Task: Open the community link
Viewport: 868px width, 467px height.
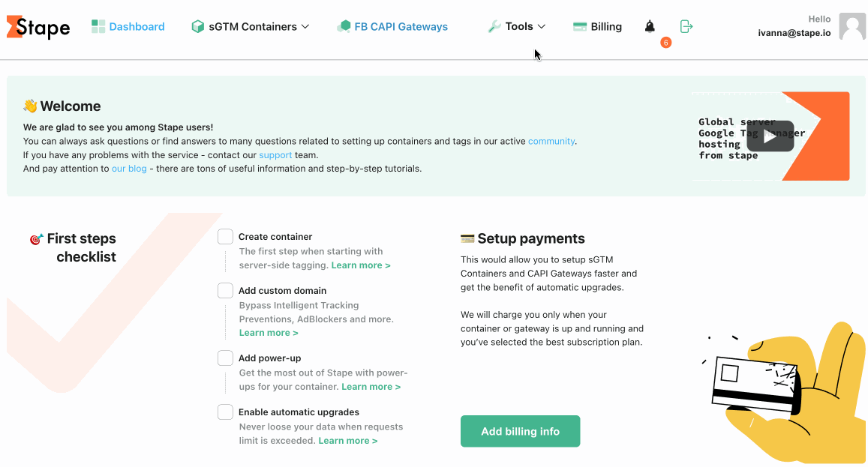Action: coord(551,141)
